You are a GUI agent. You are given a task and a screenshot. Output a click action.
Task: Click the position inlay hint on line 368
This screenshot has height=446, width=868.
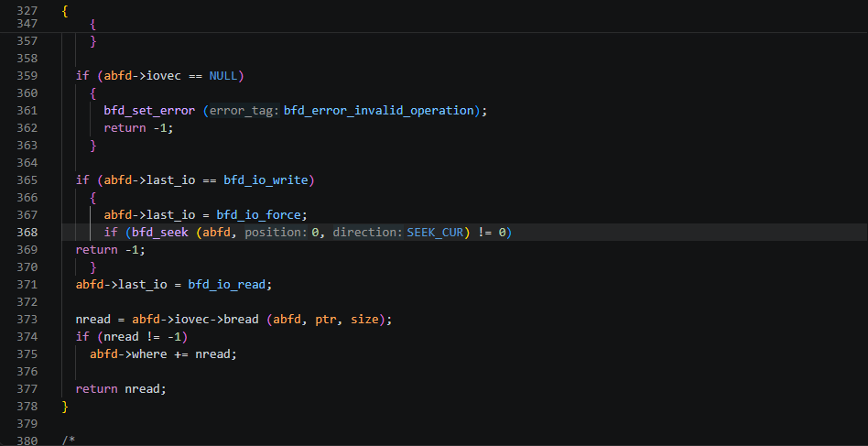(277, 233)
